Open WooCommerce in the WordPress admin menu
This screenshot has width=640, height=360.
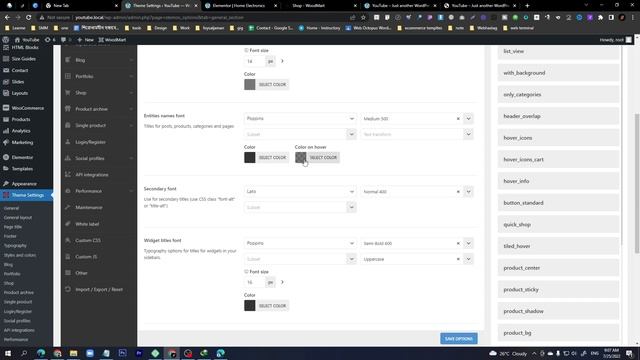point(27,108)
